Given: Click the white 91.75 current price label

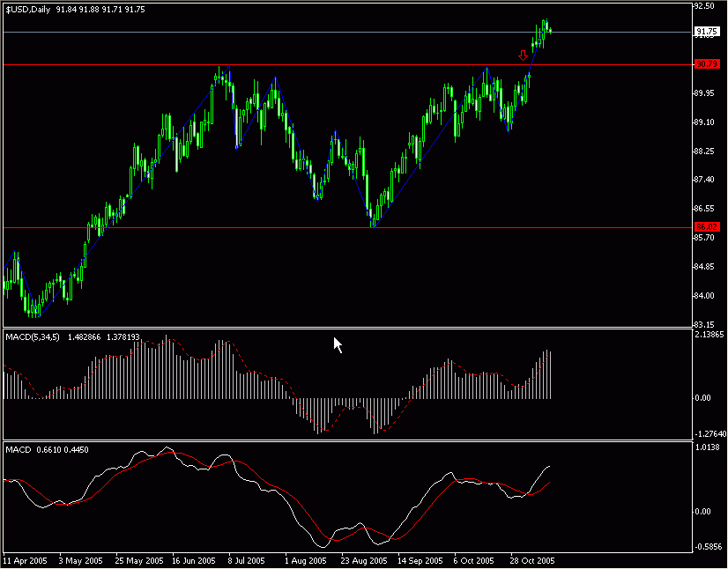Looking at the screenshot, I should click(706, 33).
